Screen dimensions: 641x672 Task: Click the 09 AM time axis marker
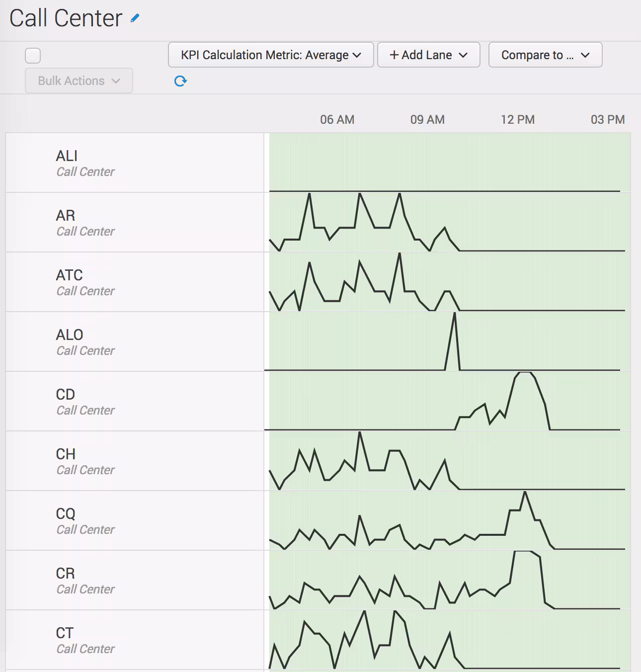pos(427,120)
